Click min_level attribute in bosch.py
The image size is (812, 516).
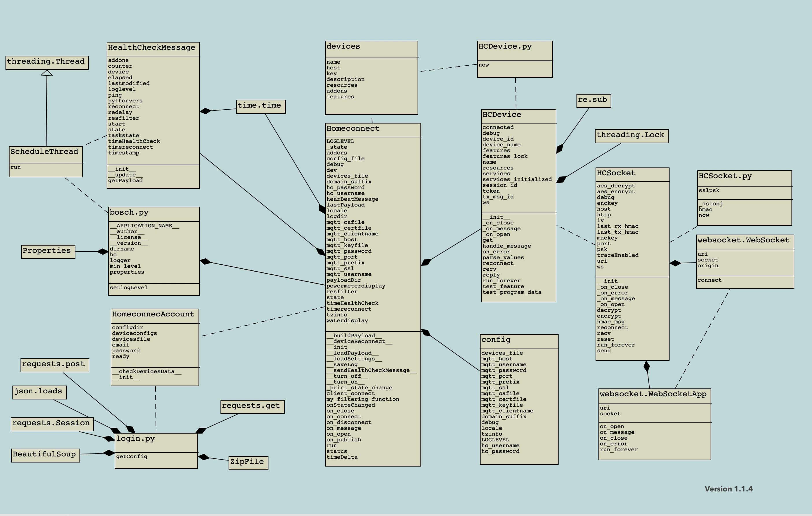(x=125, y=266)
